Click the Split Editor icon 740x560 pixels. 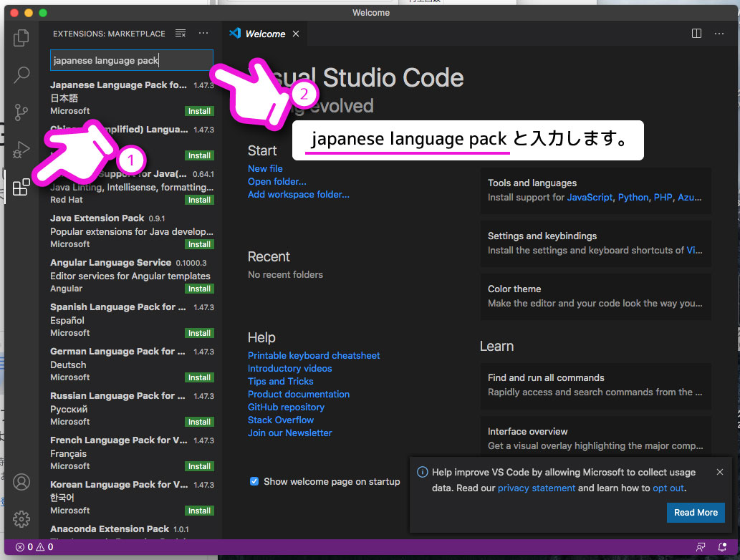pos(696,33)
